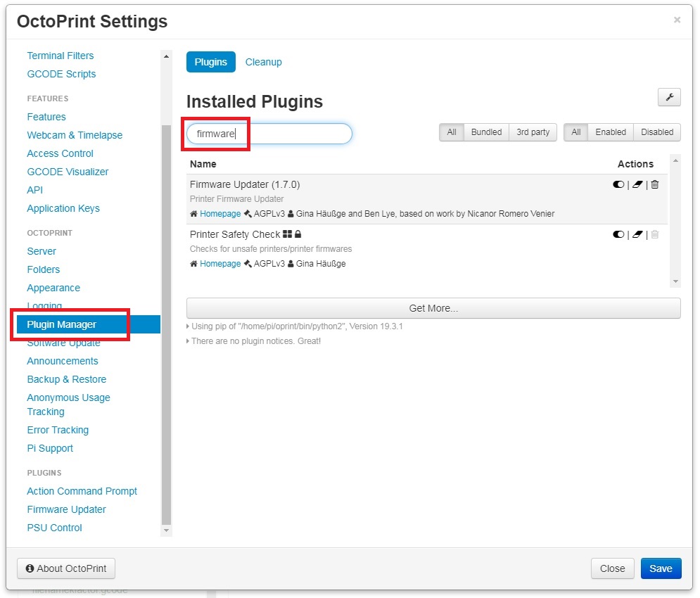This screenshot has width=700, height=598.
Task: Open Webcam & Timelapse settings
Action: pos(75,135)
